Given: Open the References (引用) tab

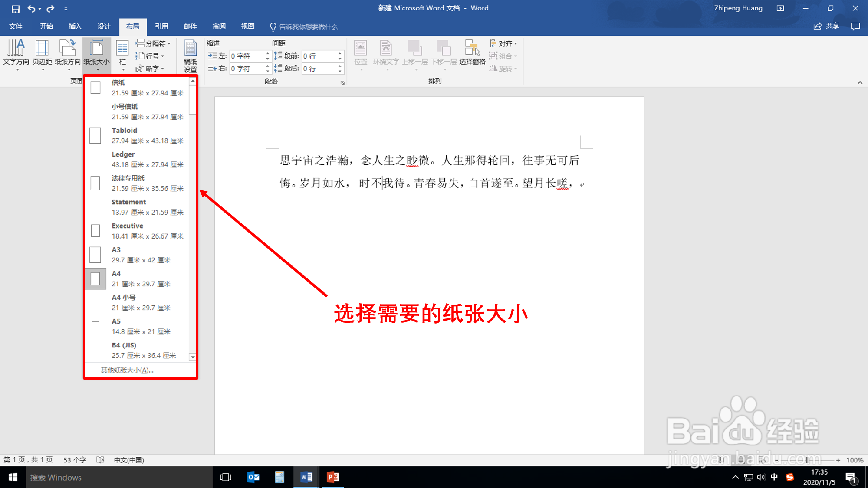Looking at the screenshot, I should coord(161,26).
